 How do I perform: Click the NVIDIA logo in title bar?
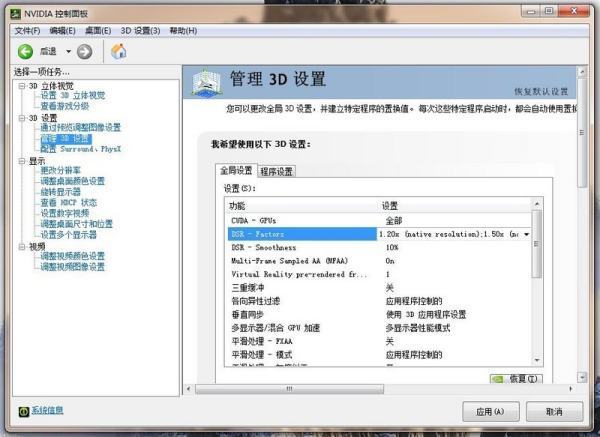tap(16, 14)
